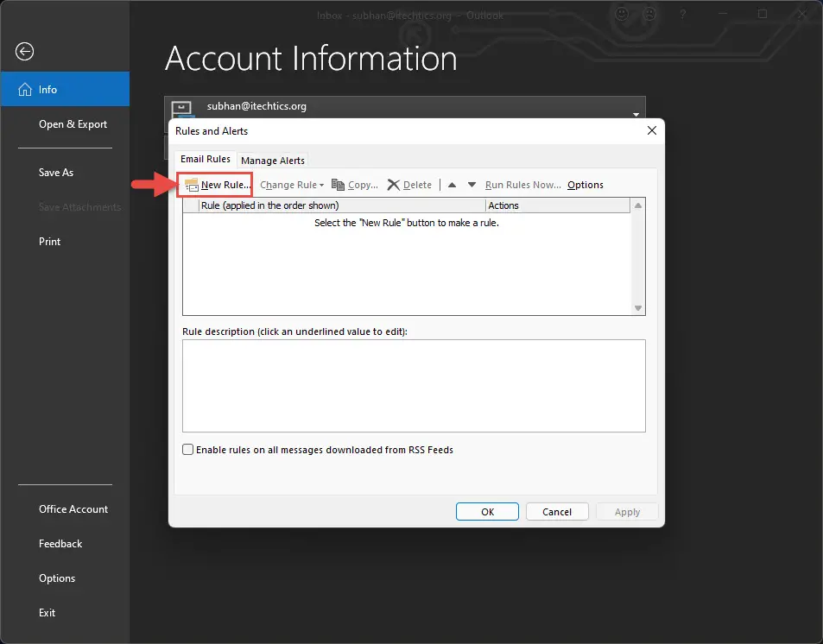
Task: Open the Open & Export menu
Action: click(x=73, y=123)
